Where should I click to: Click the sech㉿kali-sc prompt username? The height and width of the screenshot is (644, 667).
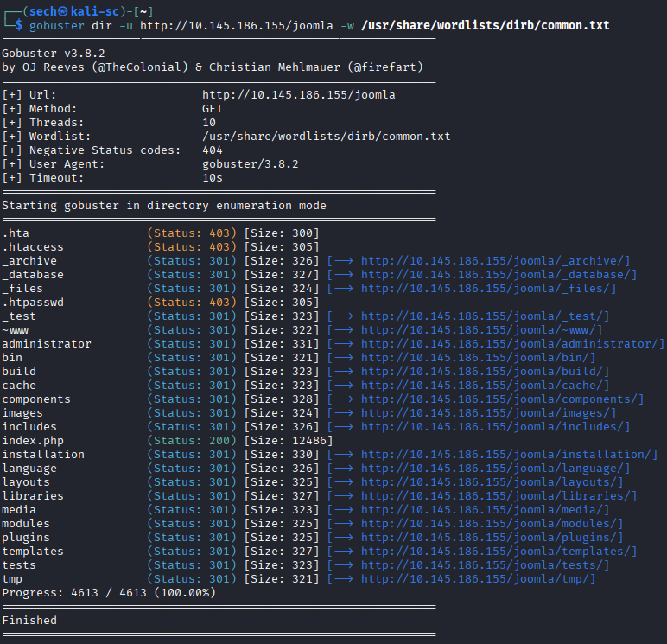tap(74, 11)
